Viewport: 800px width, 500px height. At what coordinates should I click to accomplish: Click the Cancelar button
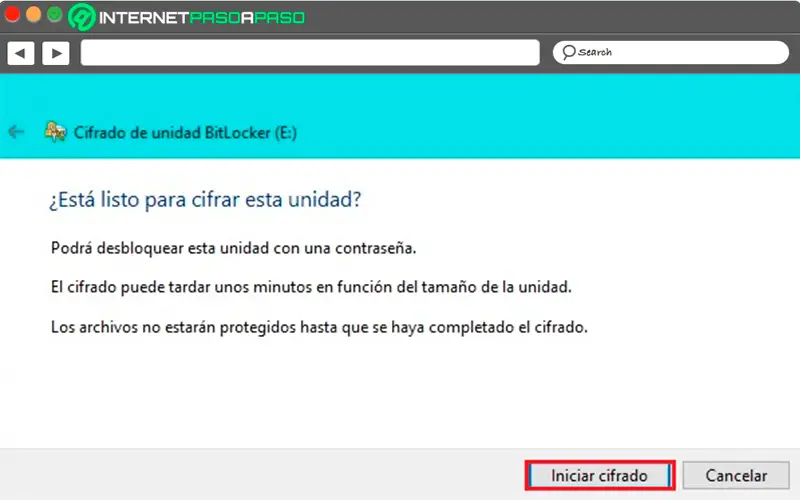point(736,476)
